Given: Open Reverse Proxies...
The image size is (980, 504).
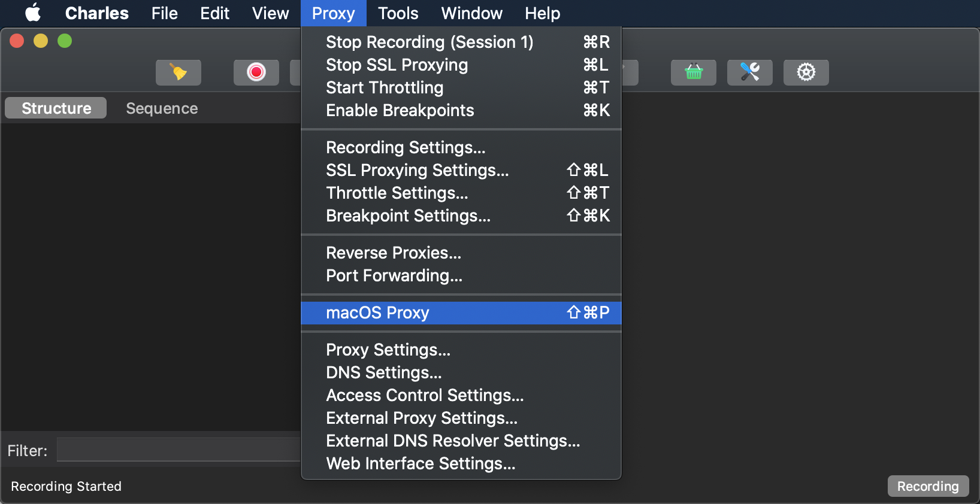Looking at the screenshot, I should coord(461,253).
